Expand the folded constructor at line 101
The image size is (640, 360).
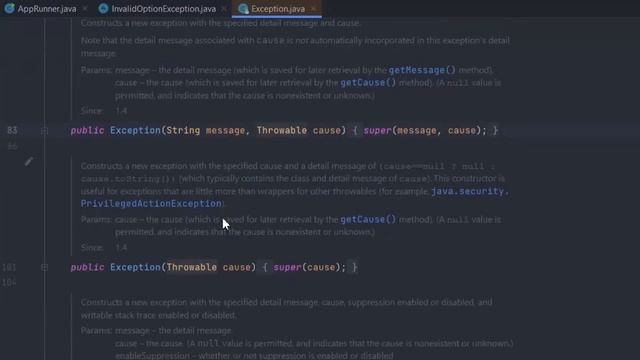click(x=44, y=267)
